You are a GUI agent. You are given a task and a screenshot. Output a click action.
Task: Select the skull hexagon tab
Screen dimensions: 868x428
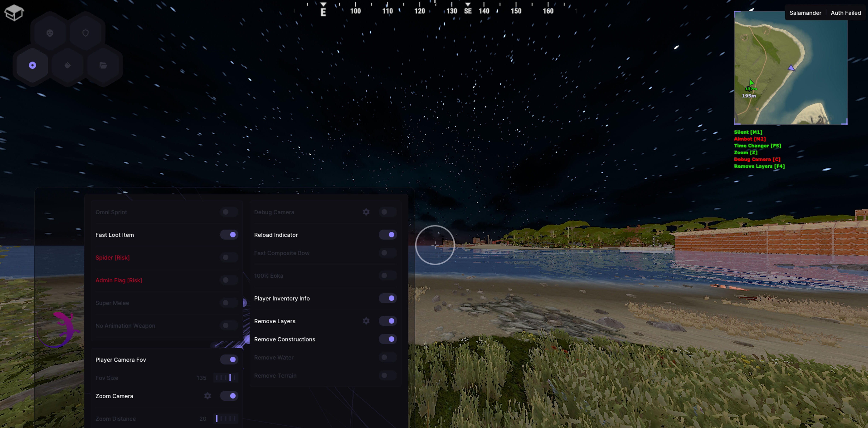(50, 33)
